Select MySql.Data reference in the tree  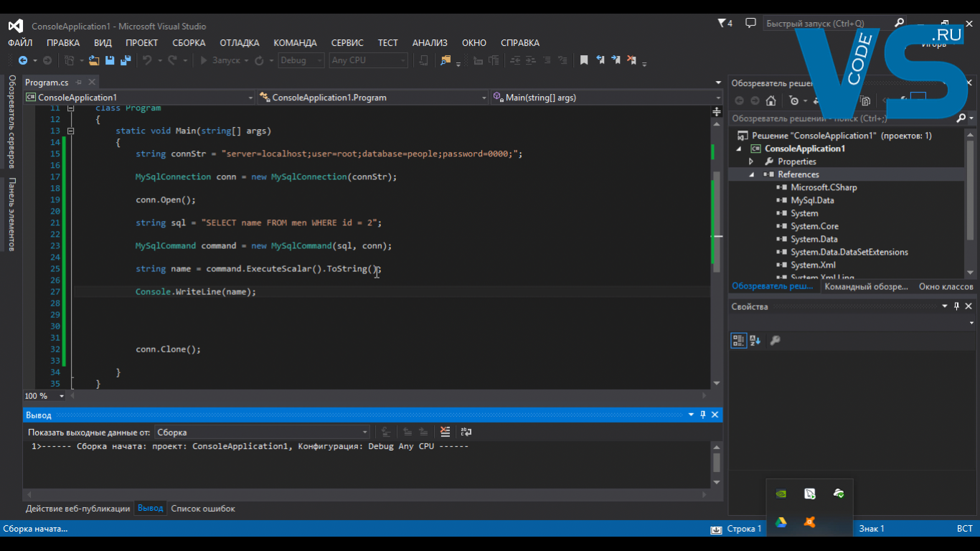(x=812, y=200)
